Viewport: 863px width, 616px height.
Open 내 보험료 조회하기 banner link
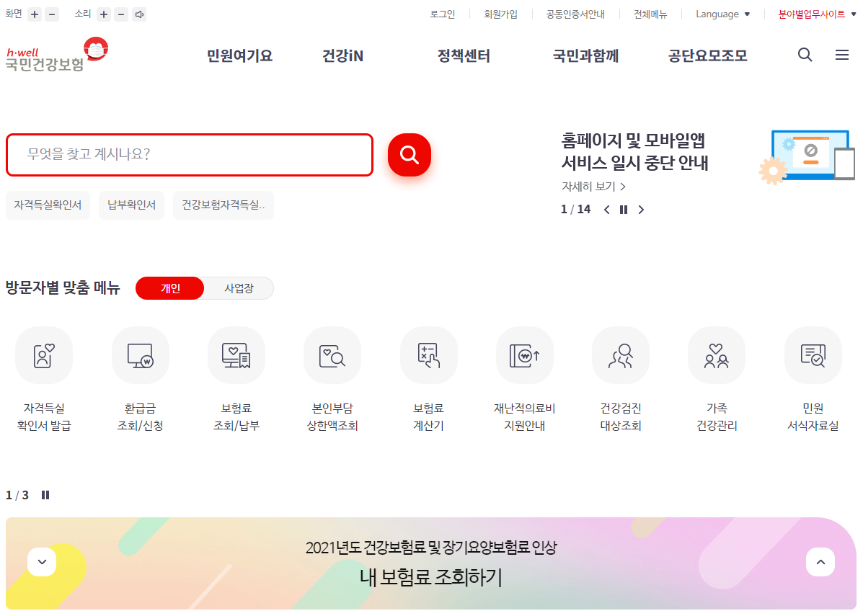click(431, 577)
